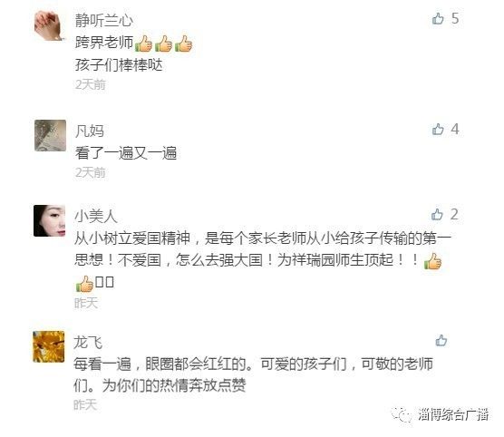Click the username 凡妈

coord(90,131)
